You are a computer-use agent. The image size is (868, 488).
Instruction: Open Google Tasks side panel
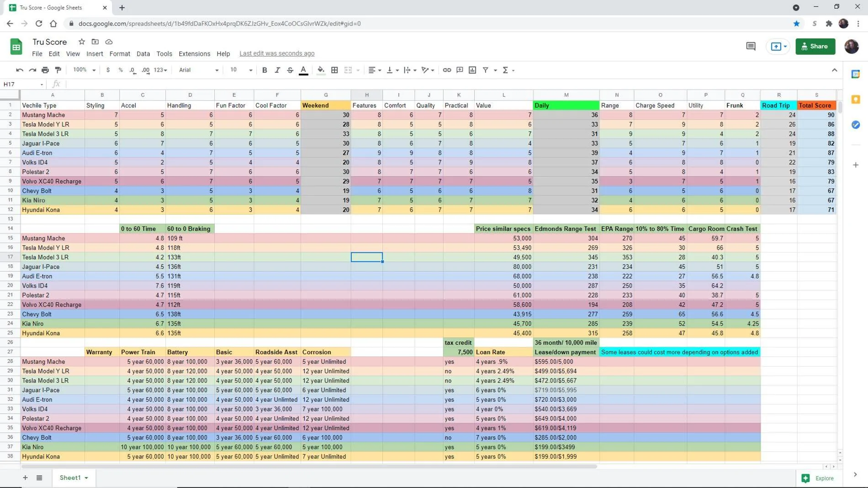[856, 125]
